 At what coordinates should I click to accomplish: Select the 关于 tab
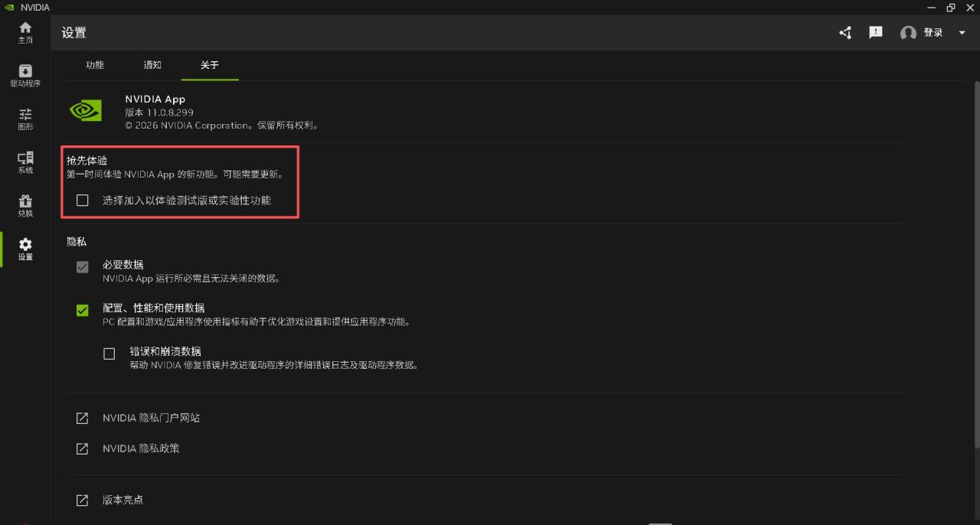click(210, 65)
